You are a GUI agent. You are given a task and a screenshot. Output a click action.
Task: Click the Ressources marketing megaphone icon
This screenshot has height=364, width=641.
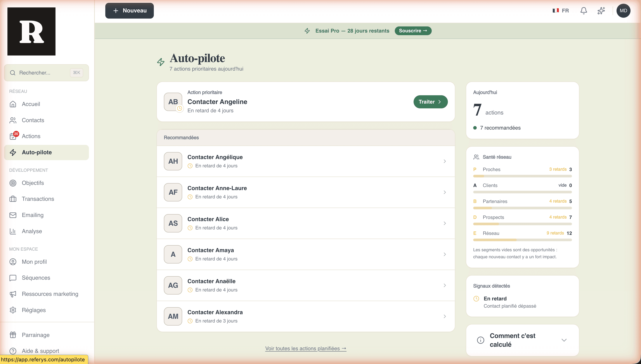click(13, 294)
